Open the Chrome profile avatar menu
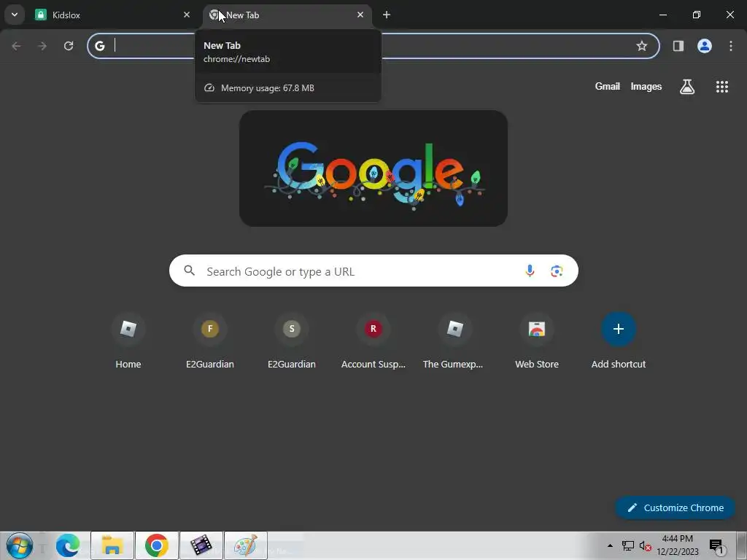This screenshot has width=747, height=560. tap(704, 46)
